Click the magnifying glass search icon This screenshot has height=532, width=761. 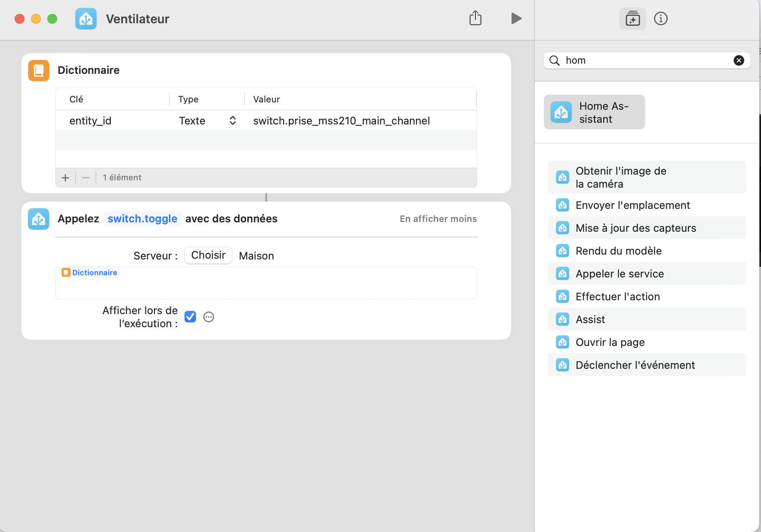(554, 60)
